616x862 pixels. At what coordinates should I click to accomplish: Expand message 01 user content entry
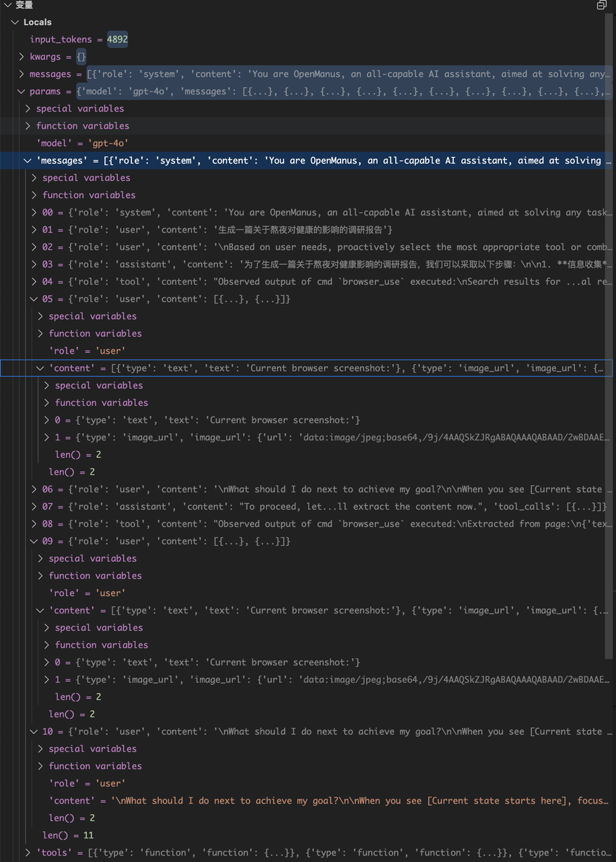coord(34,230)
